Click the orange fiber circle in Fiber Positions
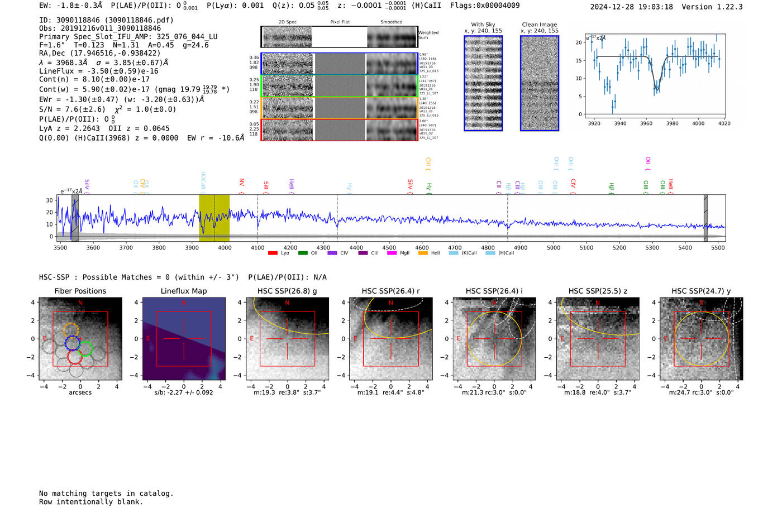 pyautogui.click(x=71, y=330)
